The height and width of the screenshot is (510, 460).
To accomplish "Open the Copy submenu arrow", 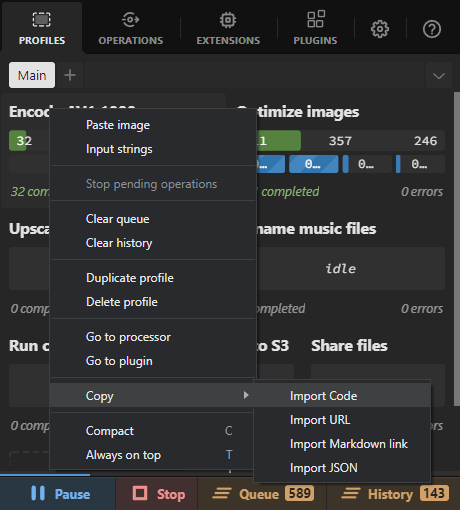I will tap(246, 395).
